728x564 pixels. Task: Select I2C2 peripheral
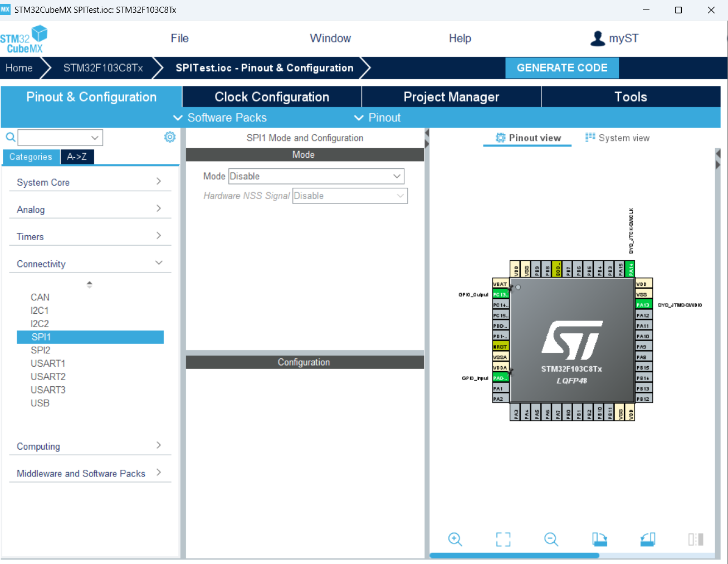40,324
